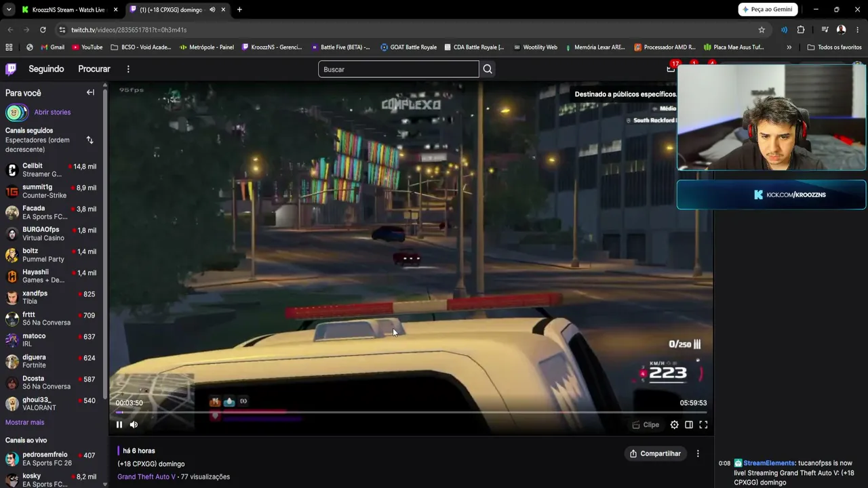The width and height of the screenshot is (868, 488).
Task: Toggle theater mode in the player
Action: [689, 425]
